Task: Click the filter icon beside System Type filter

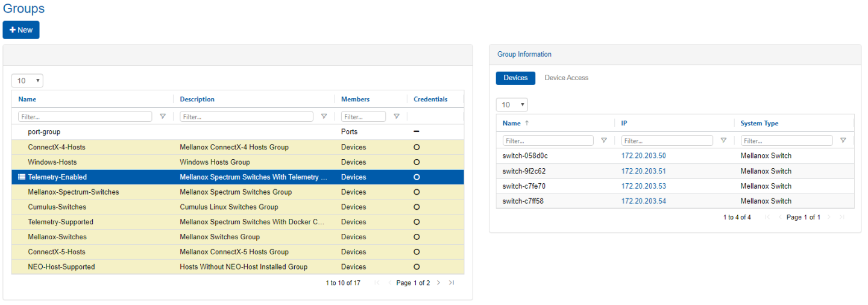Action: tap(843, 140)
